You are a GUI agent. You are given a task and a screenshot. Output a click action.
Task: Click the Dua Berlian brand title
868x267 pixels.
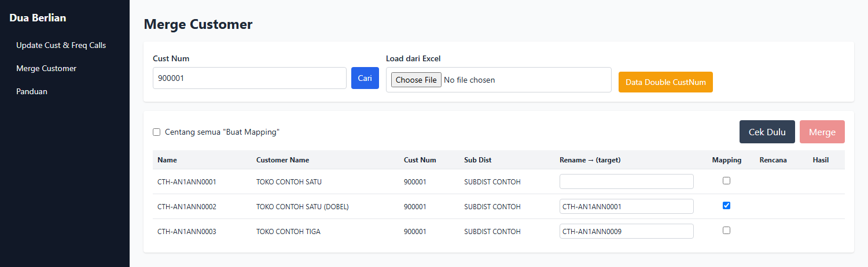tap(38, 18)
